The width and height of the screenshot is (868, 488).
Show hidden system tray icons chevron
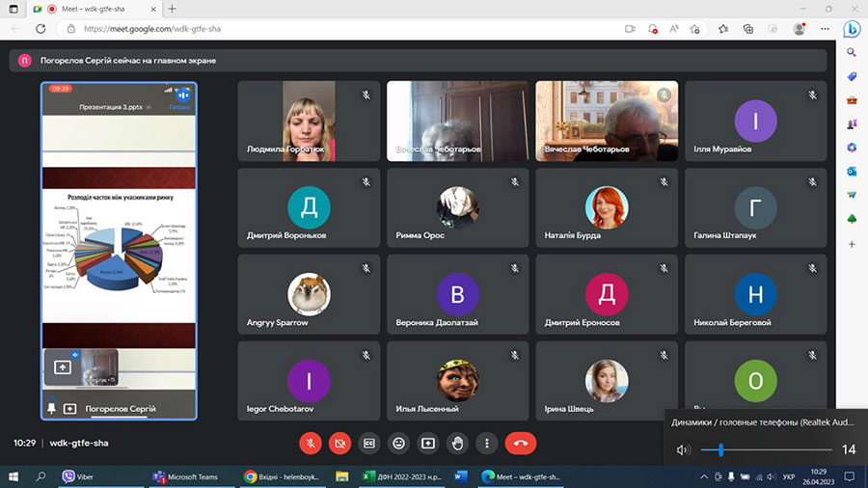pyautogui.click(x=704, y=476)
